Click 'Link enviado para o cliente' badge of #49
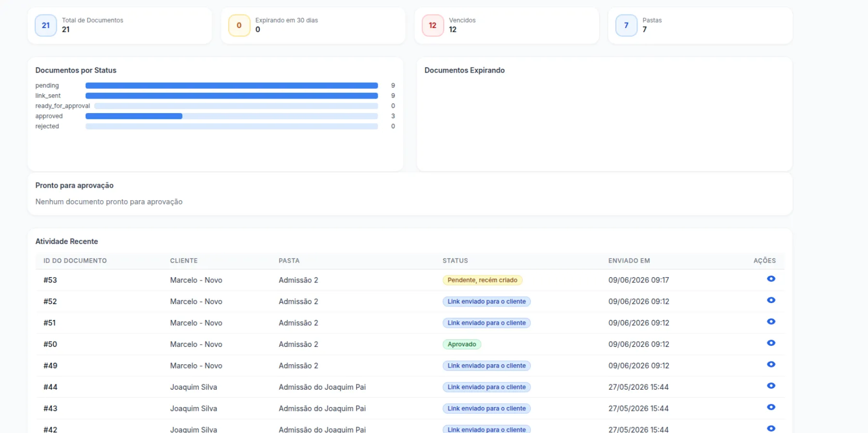 pos(486,366)
